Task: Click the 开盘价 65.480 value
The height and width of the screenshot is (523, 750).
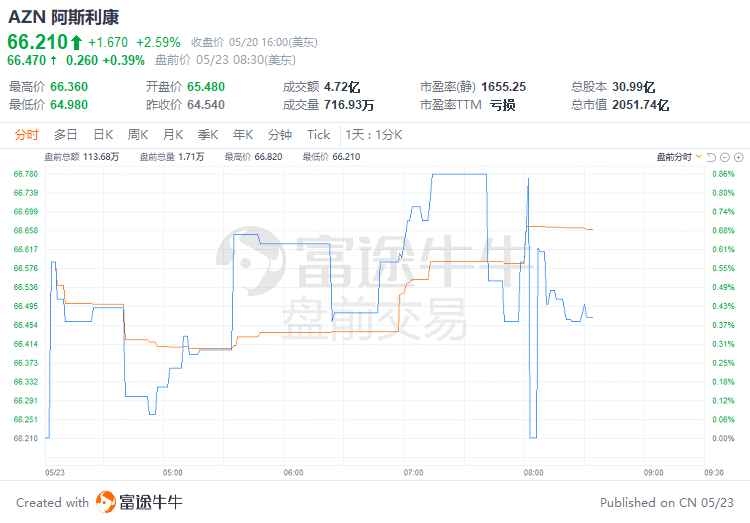Action: coord(206,87)
